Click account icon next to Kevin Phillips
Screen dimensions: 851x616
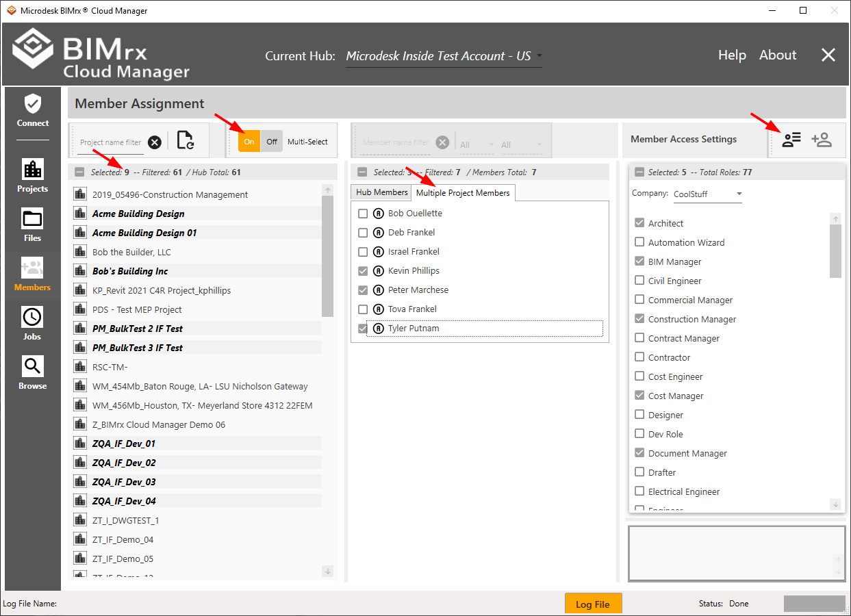[x=378, y=271]
